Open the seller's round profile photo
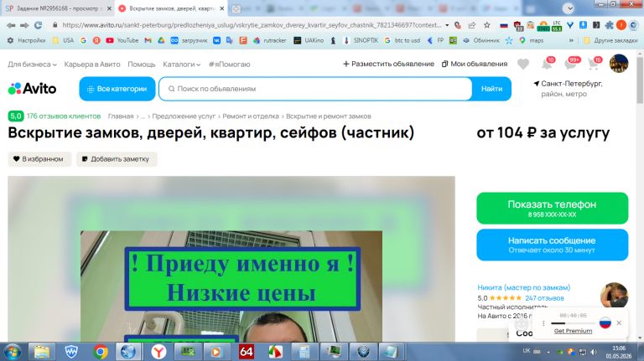This screenshot has width=644, height=361. click(x=614, y=295)
